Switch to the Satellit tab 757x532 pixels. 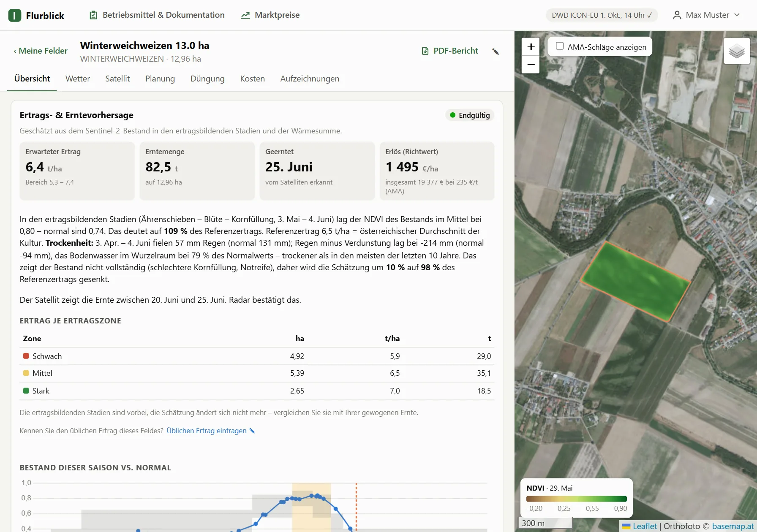117,79
